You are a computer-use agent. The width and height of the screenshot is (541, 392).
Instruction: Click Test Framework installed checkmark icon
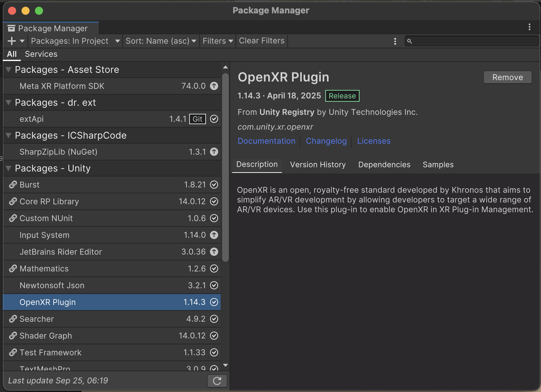[x=214, y=353]
